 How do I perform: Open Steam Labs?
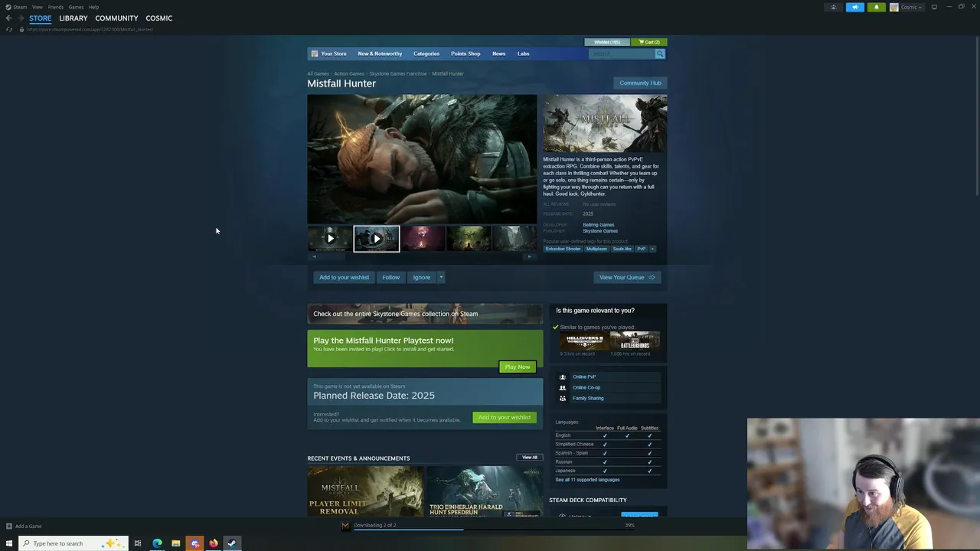pos(523,54)
